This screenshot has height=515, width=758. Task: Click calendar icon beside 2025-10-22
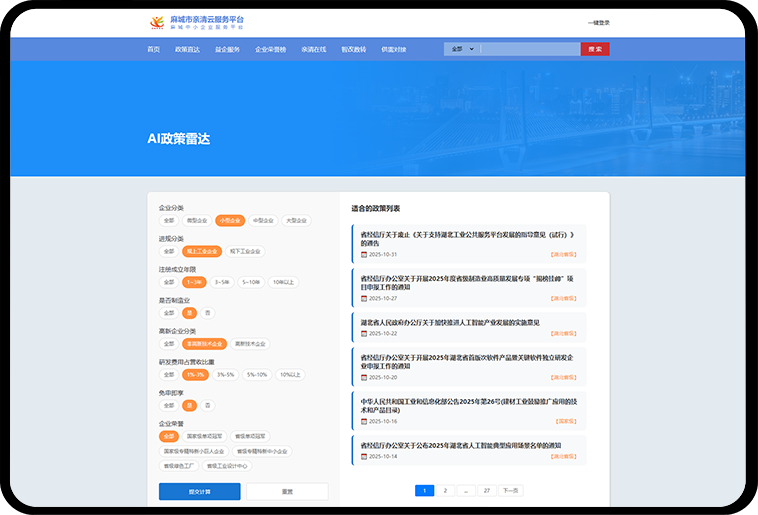coord(364,334)
